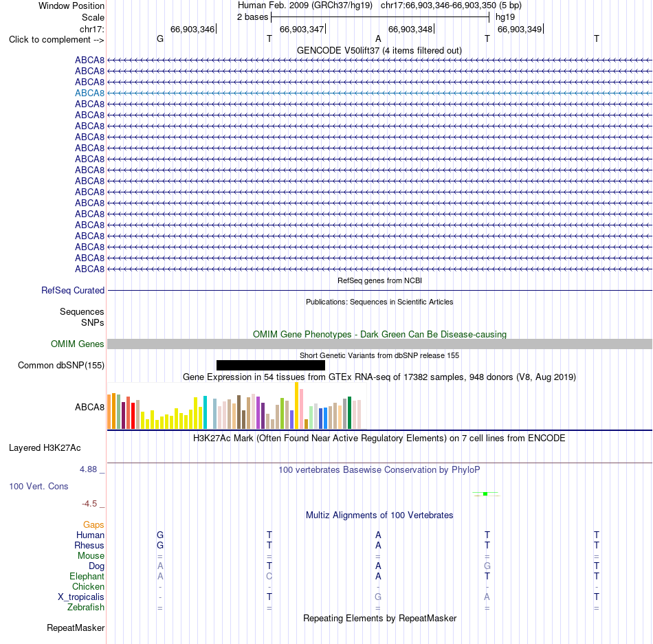This screenshot has height=644, width=653.
Task: Click the G base in X_tropicalis row
Action: tap(378, 597)
